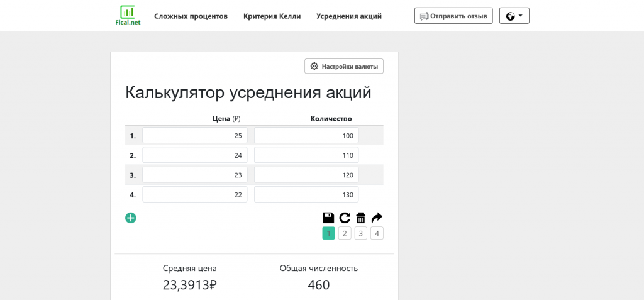The height and width of the screenshot is (300, 644).
Task: Open the Настройки валюты settings
Action: click(x=344, y=66)
